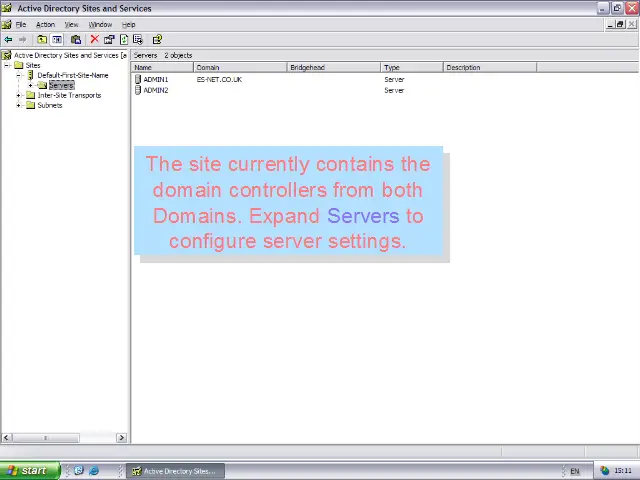Click the Export List toolbar icon
Screen dimensions: 640x480
(x=138, y=40)
